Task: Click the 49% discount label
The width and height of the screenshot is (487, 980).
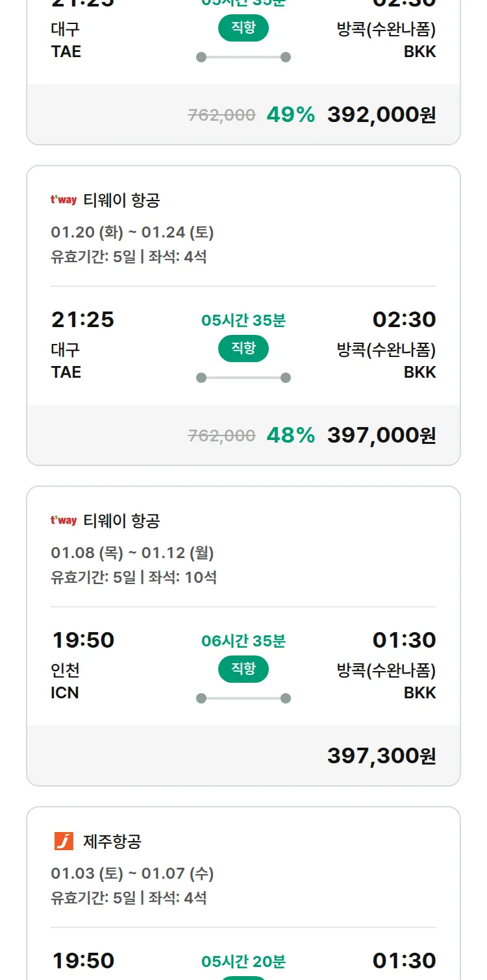Action: (290, 115)
